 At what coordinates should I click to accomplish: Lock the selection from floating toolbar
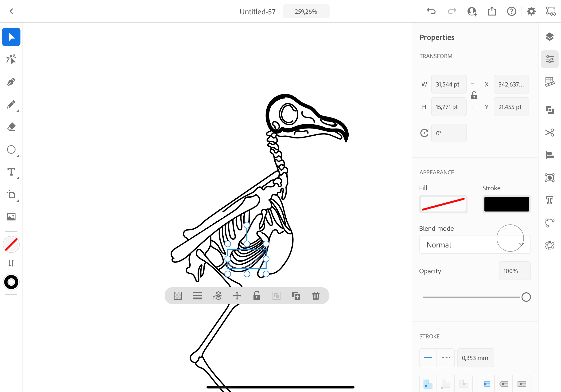[257, 296]
